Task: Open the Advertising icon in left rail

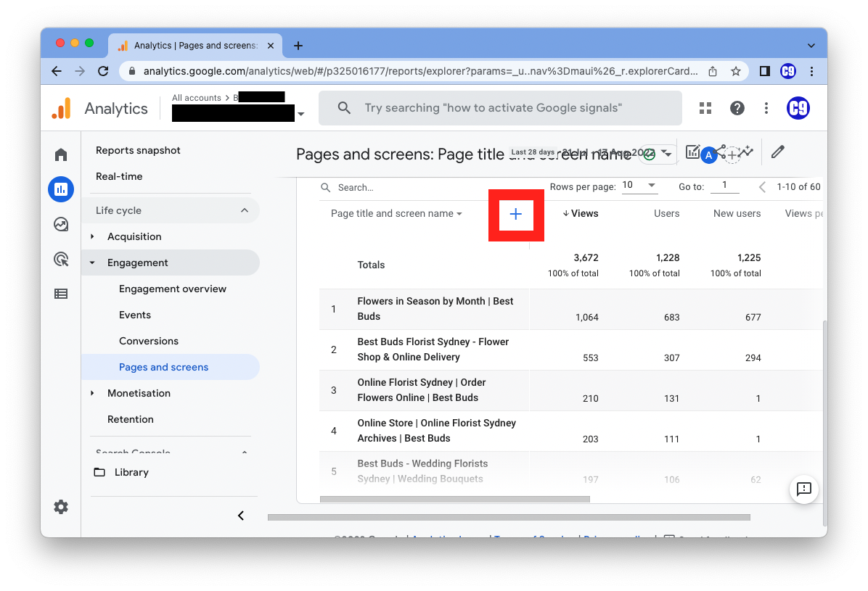Action: 61,259
